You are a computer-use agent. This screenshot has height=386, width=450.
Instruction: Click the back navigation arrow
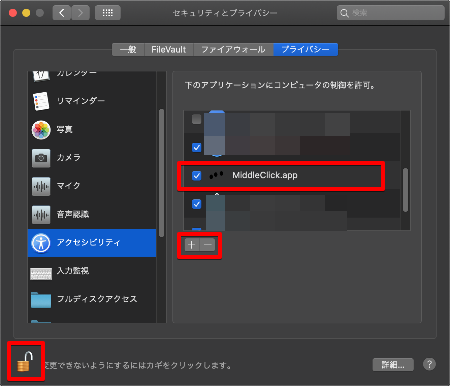click(62, 13)
